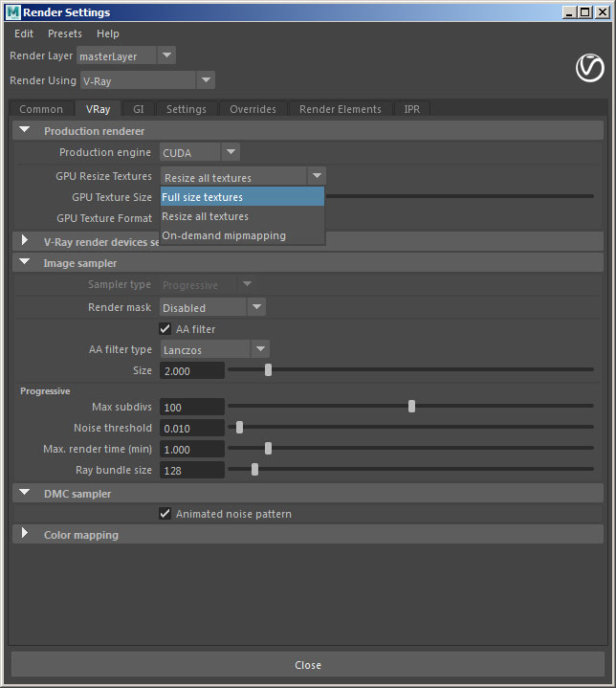The height and width of the screenshot is (688, 616).
Task: Choose Full size textures option
Action: coord(242,197)
